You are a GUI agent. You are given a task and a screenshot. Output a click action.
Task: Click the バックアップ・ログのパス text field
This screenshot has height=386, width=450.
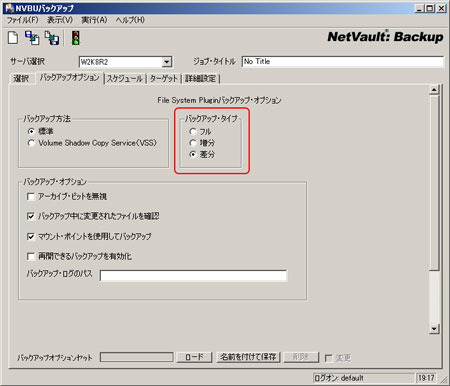click(193, 276)
